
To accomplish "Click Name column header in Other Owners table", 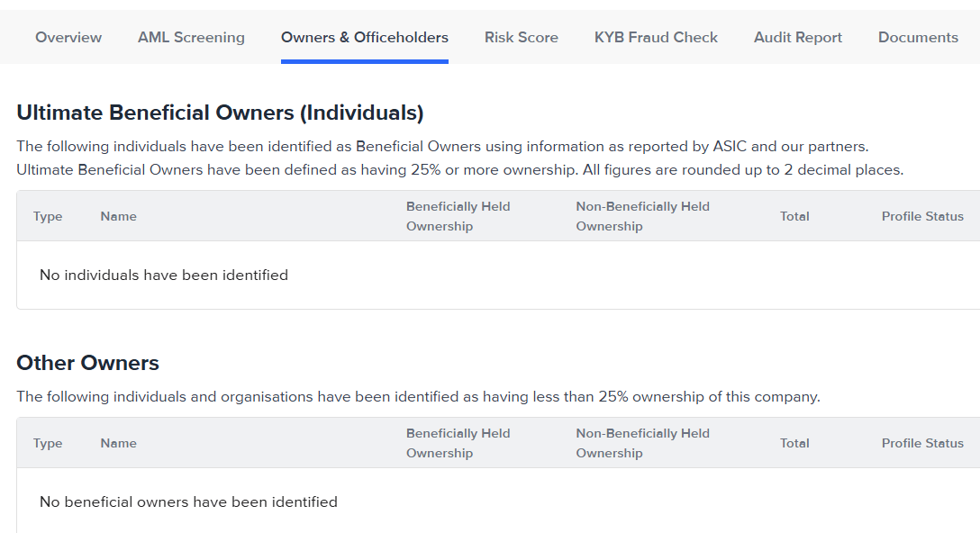I will pyautogui.click(x=119, y=443).
